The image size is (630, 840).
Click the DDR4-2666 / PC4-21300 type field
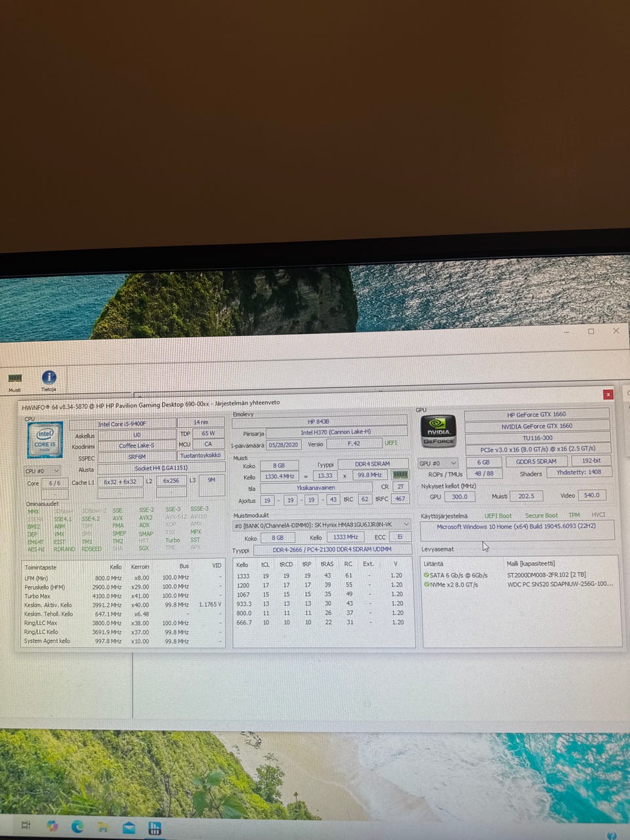coord(332,549)
